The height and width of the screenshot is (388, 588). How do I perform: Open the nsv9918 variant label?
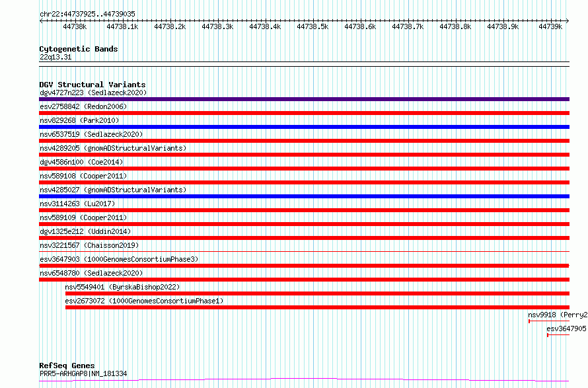tap(558, 315)
